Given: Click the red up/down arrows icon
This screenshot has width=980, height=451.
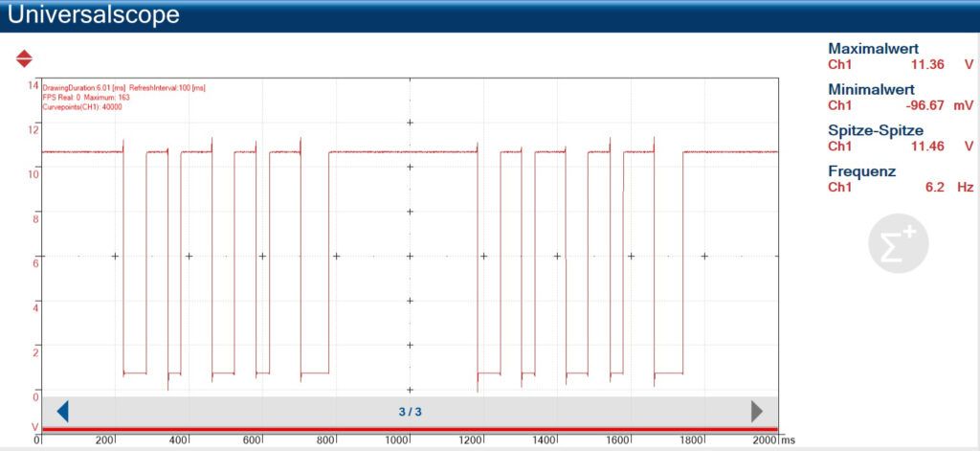Looking at the screenshot, I should 24,59.
